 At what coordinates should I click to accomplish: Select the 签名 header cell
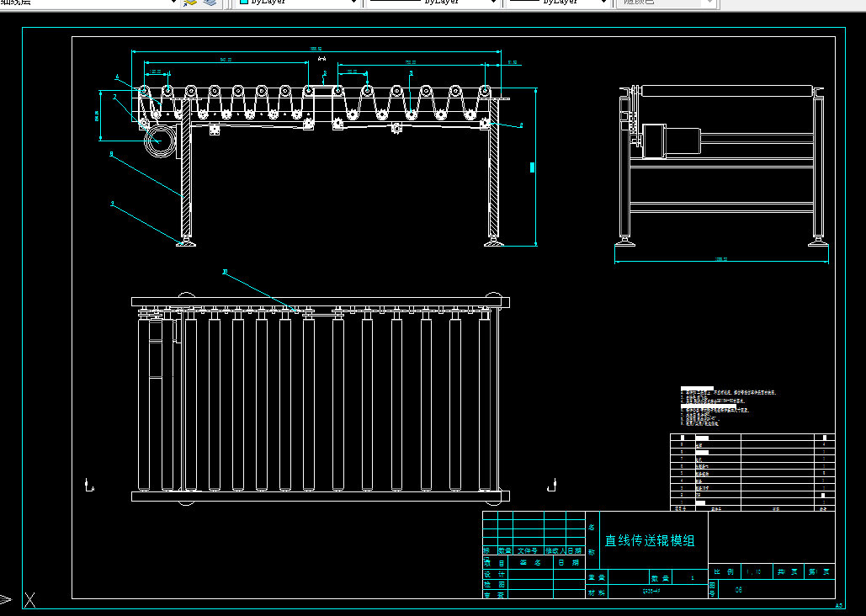pyautogui.click(x=531, y=563)
